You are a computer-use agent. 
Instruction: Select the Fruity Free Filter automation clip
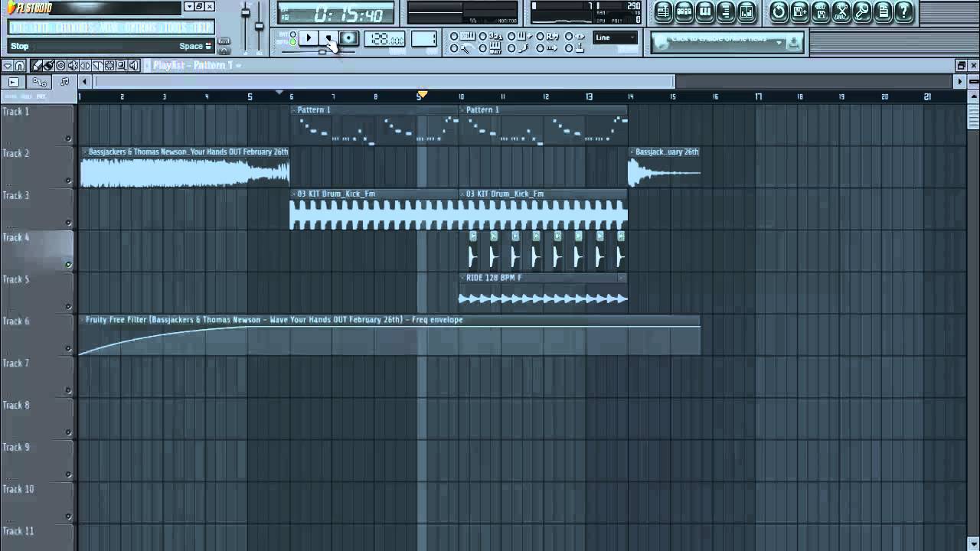coord(390,335)
